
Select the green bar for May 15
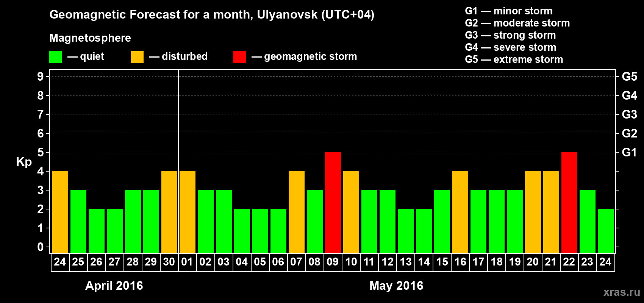442,221
